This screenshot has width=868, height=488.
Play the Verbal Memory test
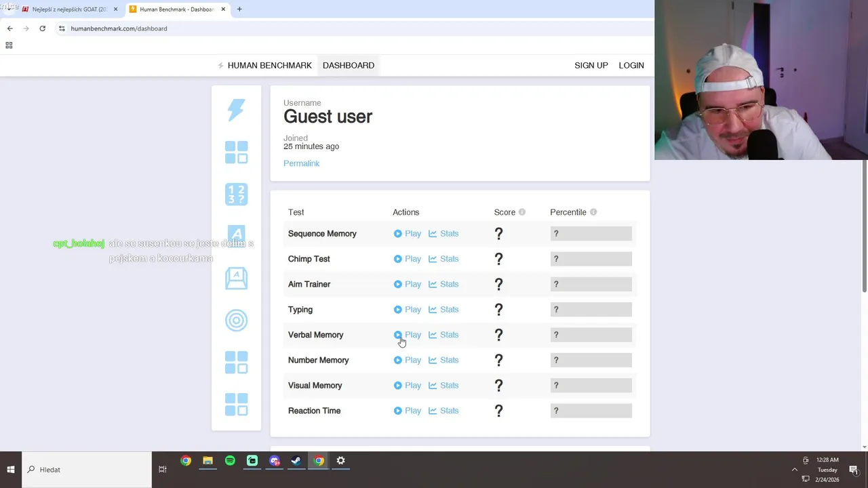tap(408, 335)
